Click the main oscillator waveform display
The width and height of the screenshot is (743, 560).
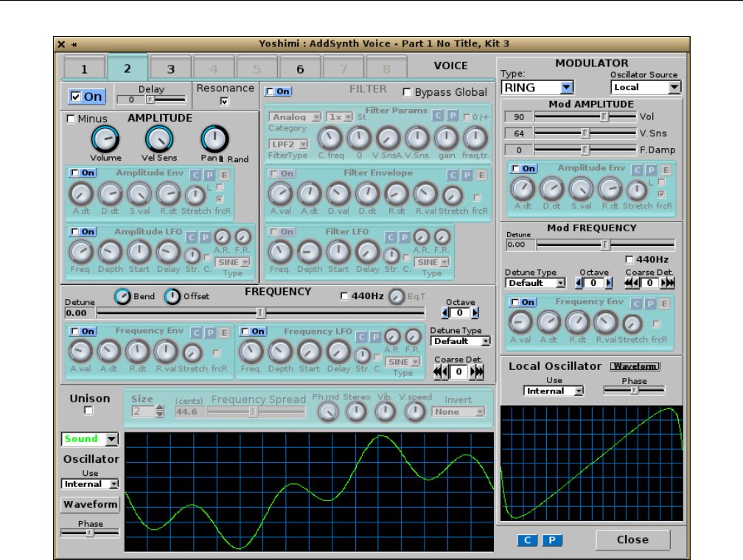tap(309, 491)
